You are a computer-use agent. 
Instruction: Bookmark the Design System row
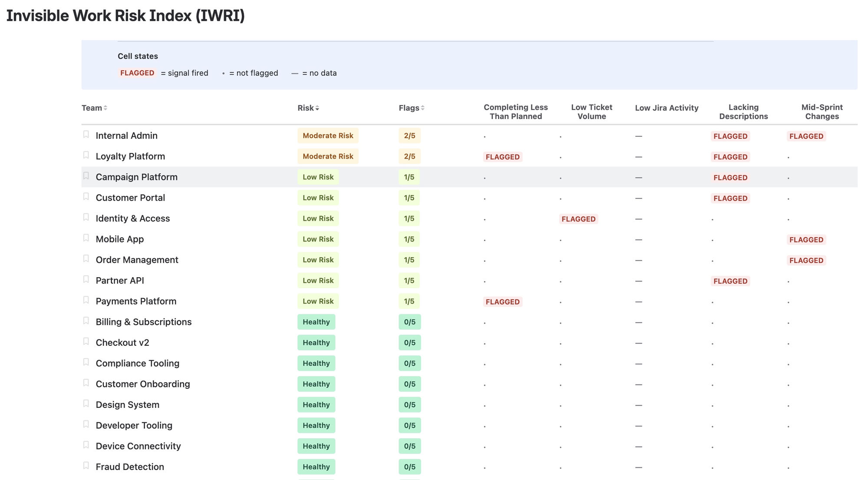point(86,404)
